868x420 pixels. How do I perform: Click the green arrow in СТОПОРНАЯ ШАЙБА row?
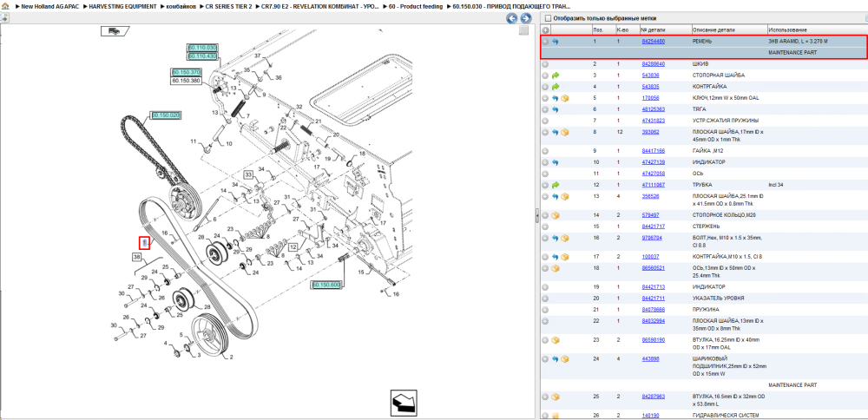[x=556, y=75]
